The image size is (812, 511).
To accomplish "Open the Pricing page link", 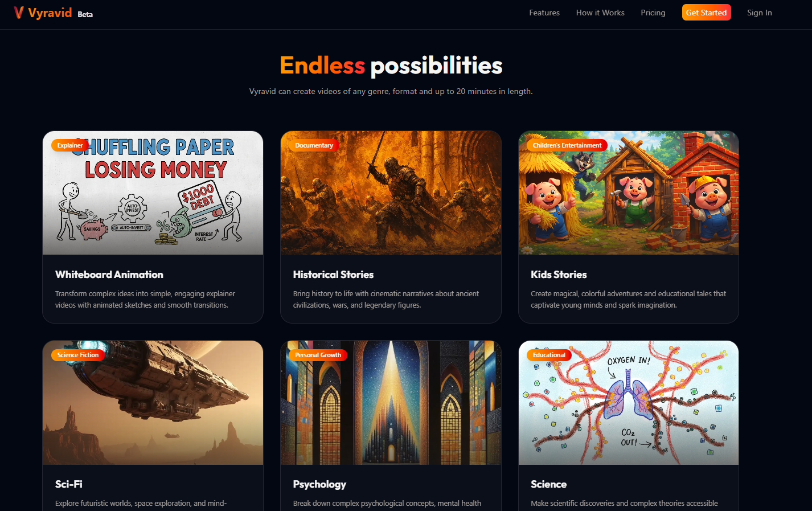I will (653, 13).
